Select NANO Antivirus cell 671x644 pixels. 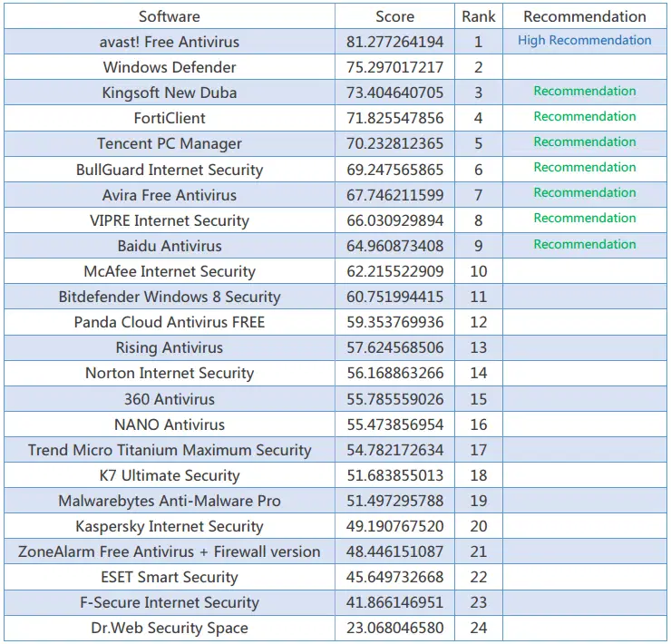coord(170,424)
